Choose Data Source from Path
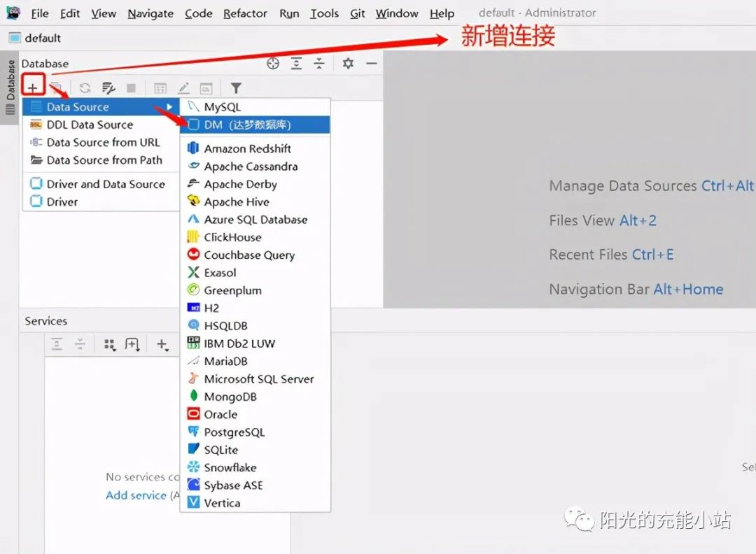756x554 pixels. (101, 160)
